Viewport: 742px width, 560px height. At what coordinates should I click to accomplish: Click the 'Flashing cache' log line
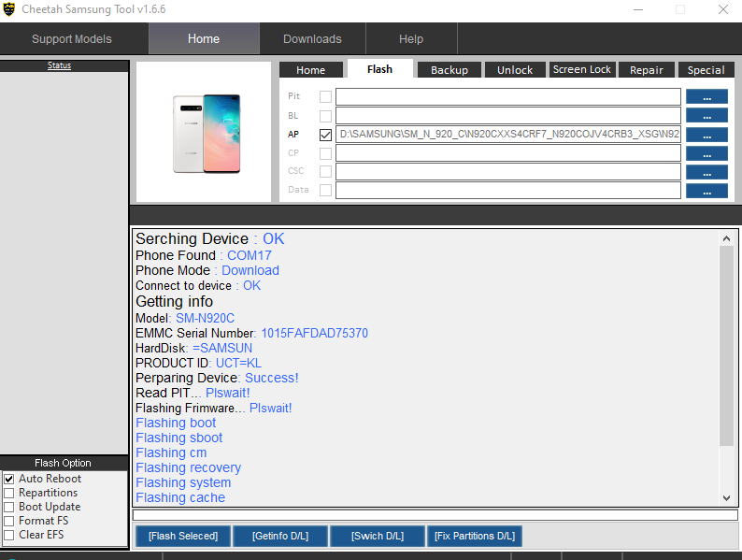coord(180,497)
